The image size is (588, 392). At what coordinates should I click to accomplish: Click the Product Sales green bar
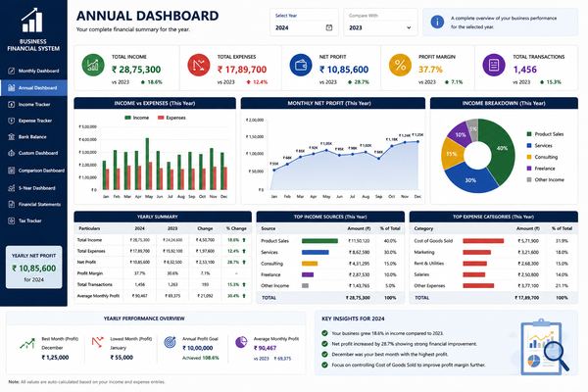(x=319, y=241)
